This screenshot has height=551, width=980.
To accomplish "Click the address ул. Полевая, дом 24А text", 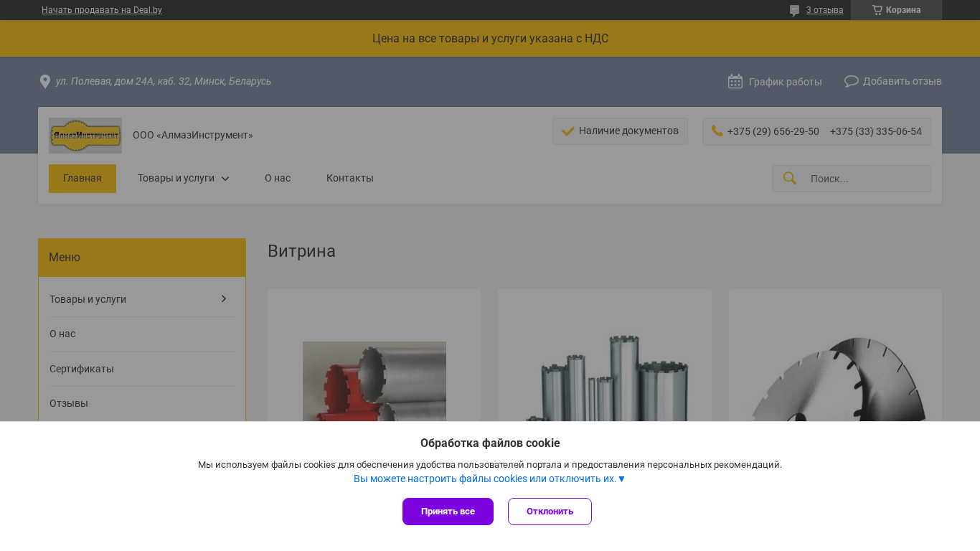I will [164, 81].
